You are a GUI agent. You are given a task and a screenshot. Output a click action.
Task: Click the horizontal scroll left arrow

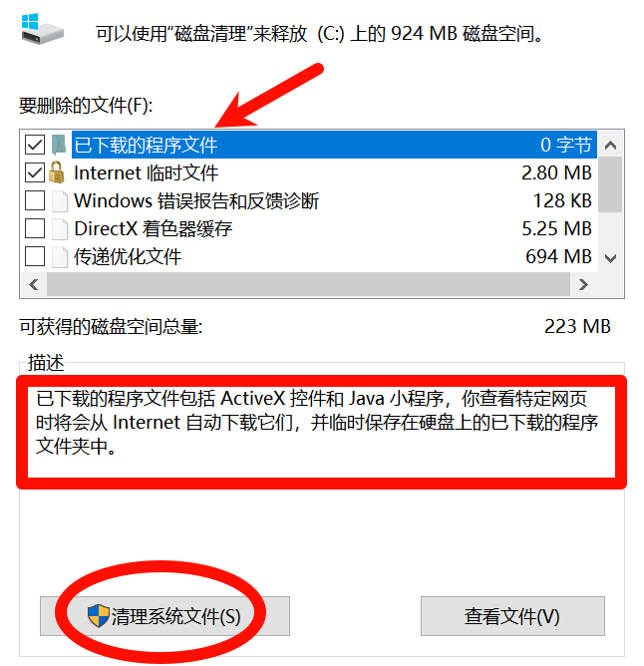pyautogui.click(x=34, y=284)
